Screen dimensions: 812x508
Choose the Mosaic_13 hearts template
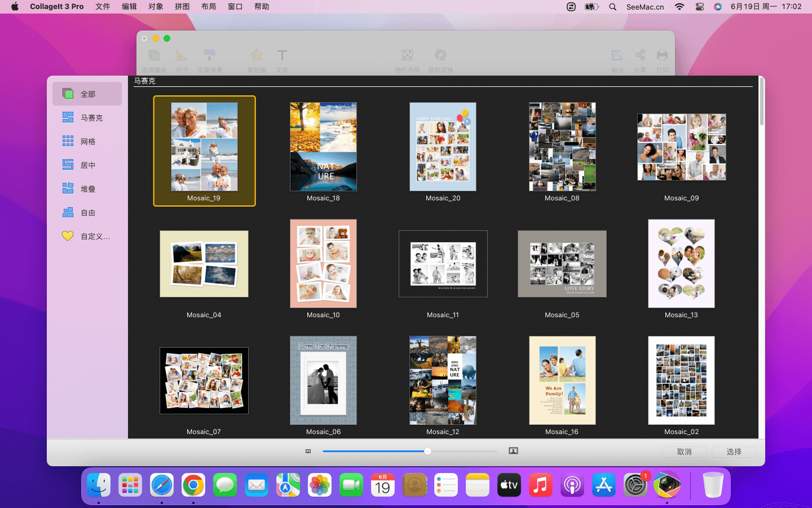tap(681, 264)
